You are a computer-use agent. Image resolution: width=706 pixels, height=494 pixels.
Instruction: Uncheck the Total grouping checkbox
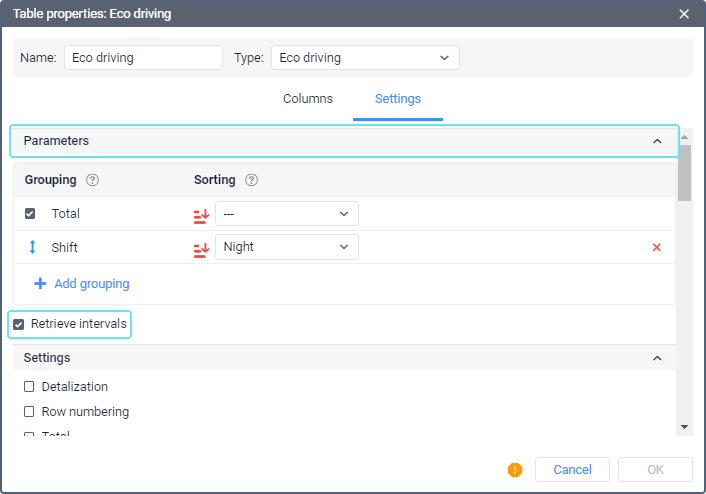pyautogui.click(x=30, y=214)
